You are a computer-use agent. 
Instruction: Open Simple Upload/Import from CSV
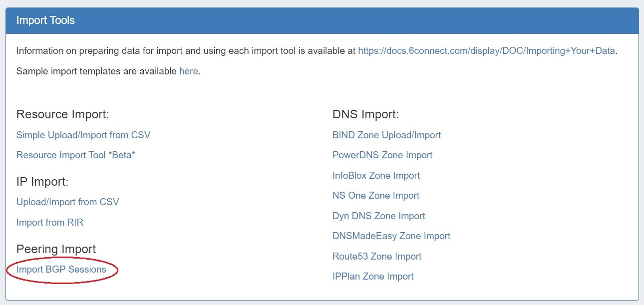coord(83,135)
